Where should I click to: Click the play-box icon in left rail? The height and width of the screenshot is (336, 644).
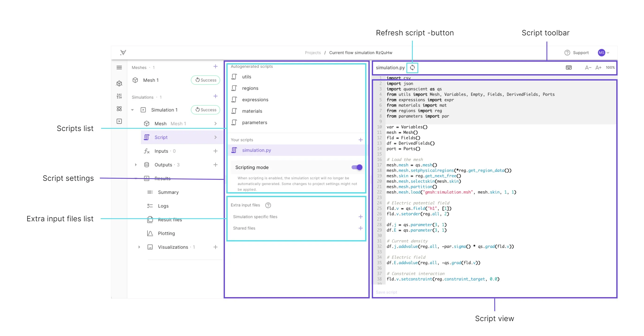click(119, 121)
